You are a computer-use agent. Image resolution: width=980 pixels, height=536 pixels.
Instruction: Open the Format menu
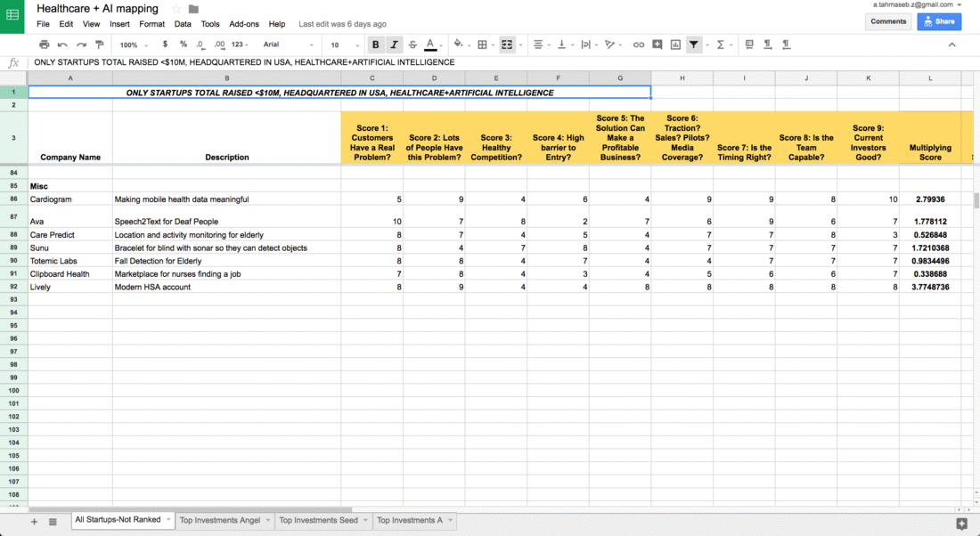coord(151,24)
